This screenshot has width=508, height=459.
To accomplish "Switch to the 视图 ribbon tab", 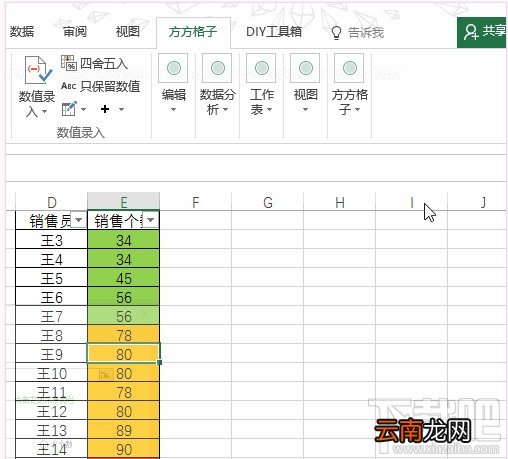I will [127, 32].
